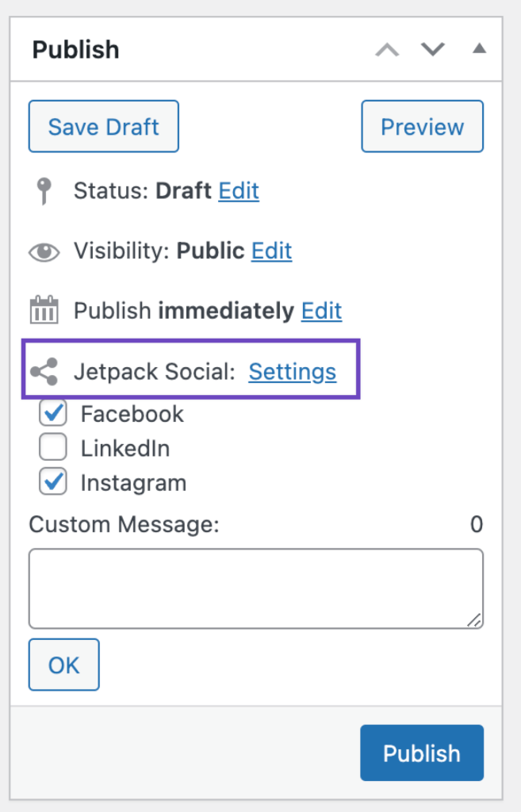Publish the post
The image size is (521, 812).
click(x=422, y=753)
